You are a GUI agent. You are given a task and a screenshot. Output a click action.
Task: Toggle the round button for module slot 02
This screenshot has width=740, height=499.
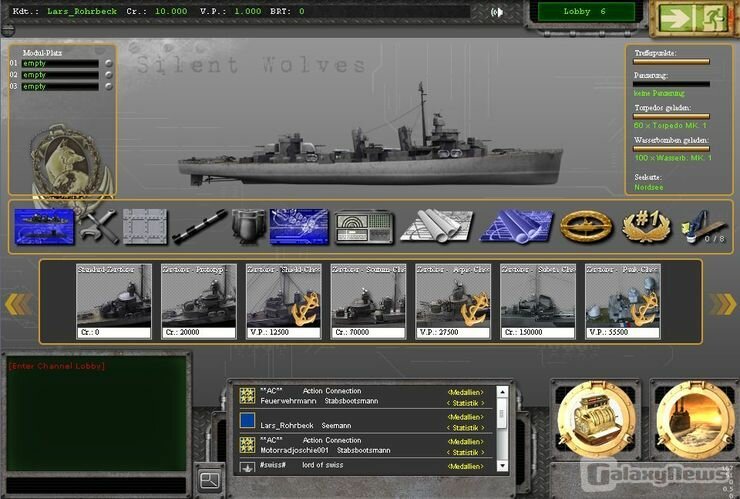pos(109,75)
